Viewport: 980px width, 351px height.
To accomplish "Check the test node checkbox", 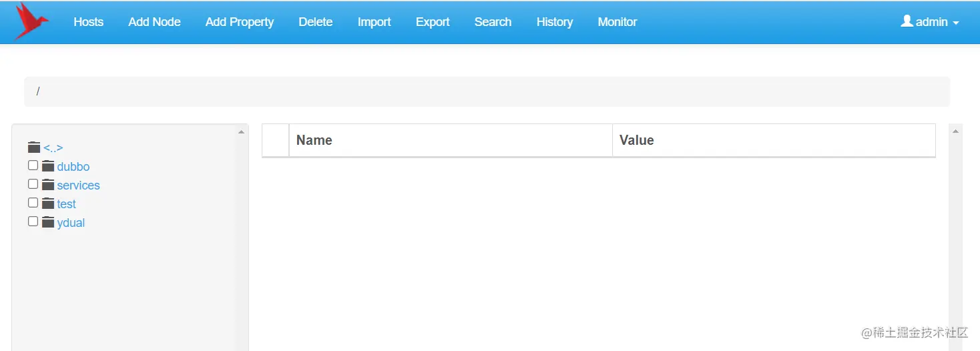I will click(x=33, y=203).
